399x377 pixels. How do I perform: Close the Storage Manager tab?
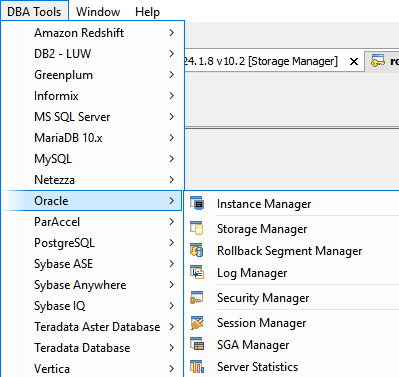pos(354,62)
